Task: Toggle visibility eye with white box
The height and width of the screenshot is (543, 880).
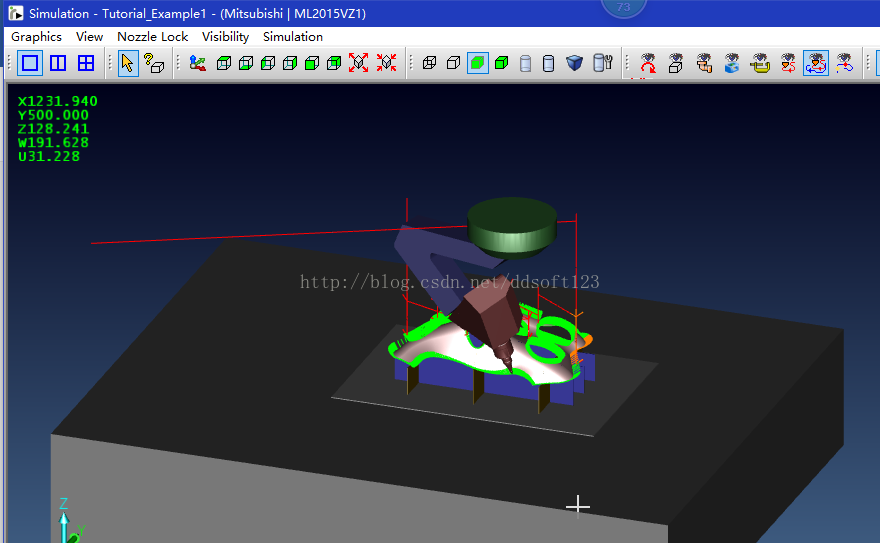Action: click(x=676, y=63)
